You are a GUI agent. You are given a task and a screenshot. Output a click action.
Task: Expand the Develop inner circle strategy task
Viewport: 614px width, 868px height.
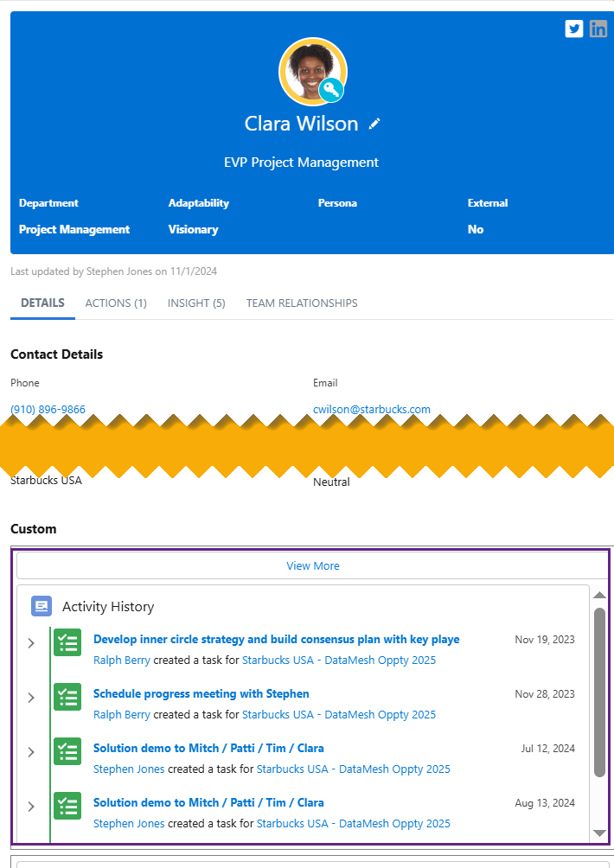[x=31, y=643]
